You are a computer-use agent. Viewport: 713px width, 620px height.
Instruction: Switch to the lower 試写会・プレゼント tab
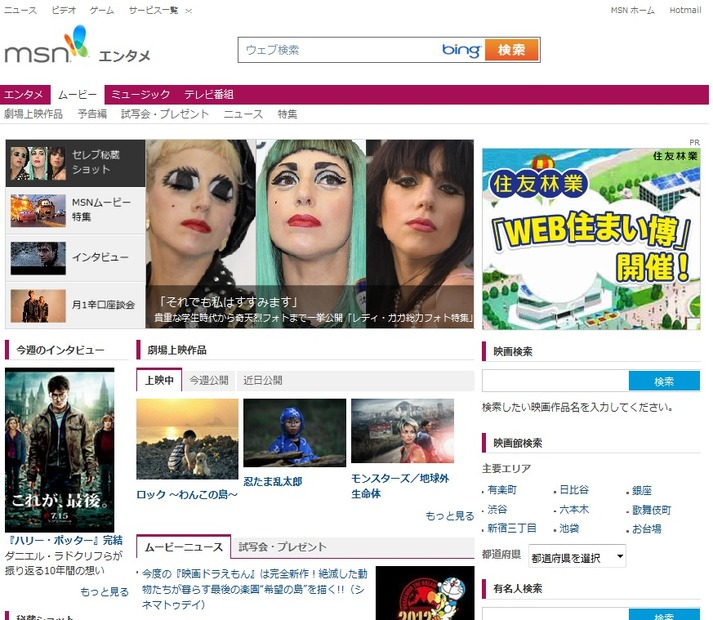click(282, 547)
